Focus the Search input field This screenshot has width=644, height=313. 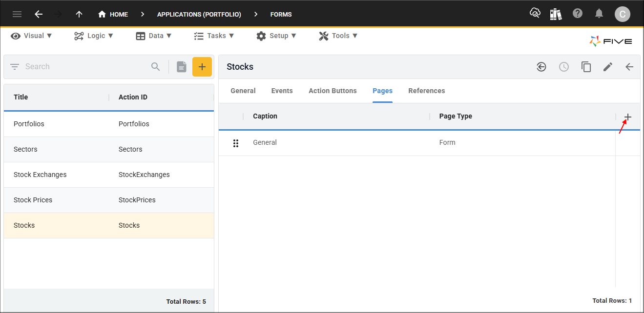85,67
